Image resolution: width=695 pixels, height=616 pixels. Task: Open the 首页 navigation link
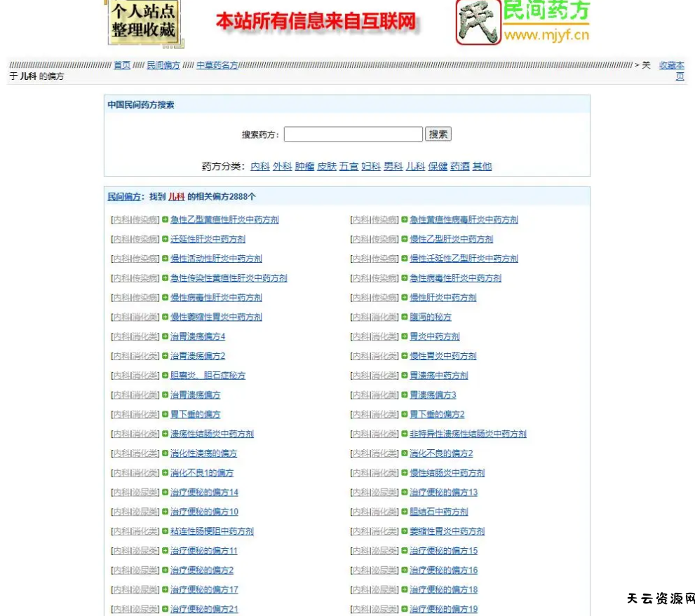click(x=121, y=65)
